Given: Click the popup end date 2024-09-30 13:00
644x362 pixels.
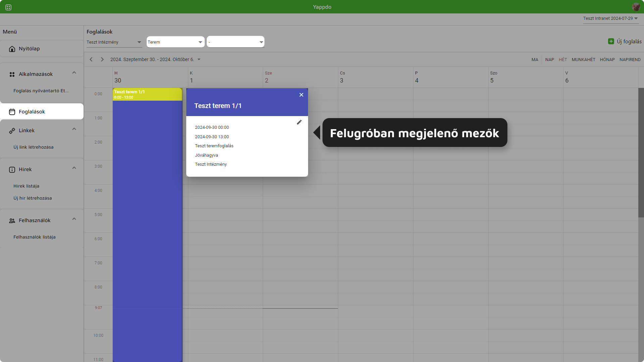Looking at the screenshot, I should (212, 137).
